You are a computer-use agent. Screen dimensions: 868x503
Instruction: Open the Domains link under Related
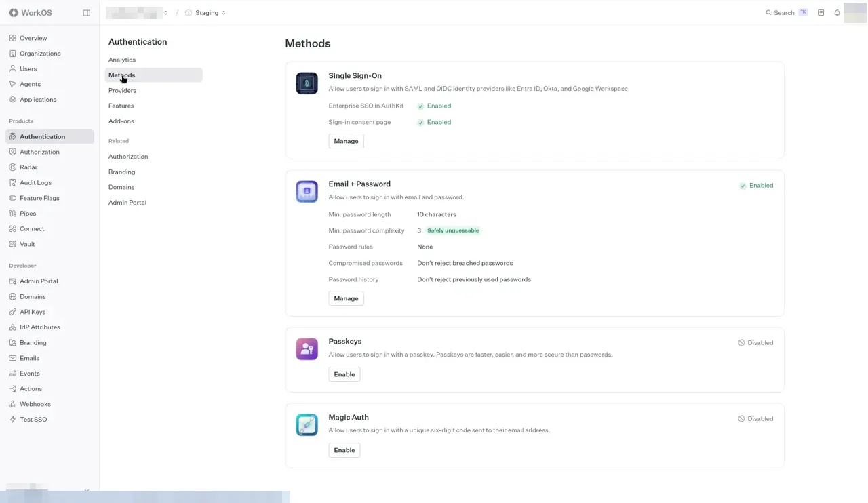(121, 187)
